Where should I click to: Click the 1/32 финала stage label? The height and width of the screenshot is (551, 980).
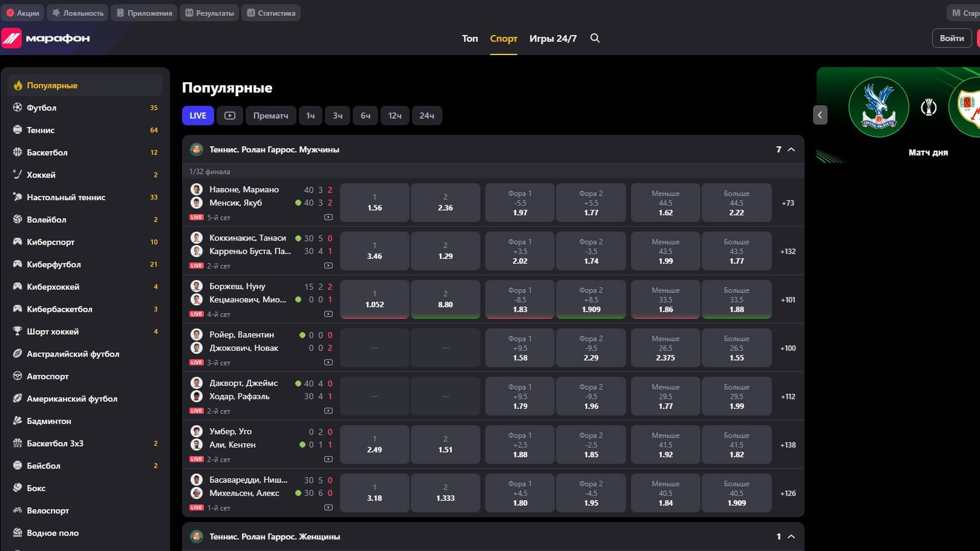point(209,172)
